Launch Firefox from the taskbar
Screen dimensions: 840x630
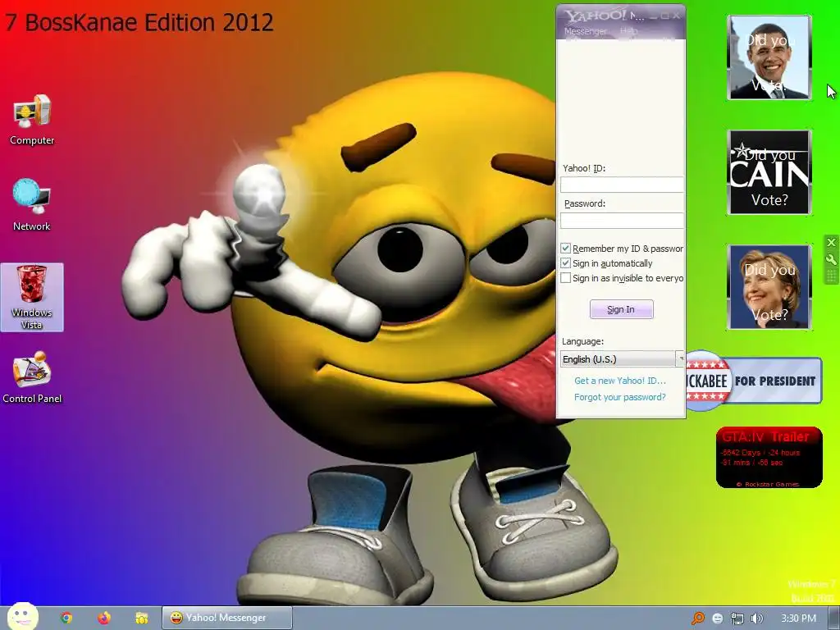pyautogui.click(x=104, y=618)
